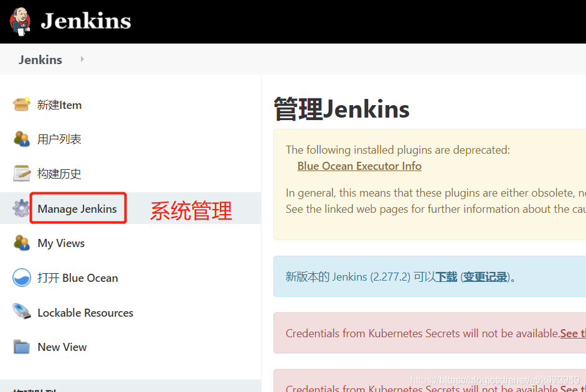Screen dimensions: 586x392
Task: Click the Jenkins title in header
Action: tap(86, 21)
